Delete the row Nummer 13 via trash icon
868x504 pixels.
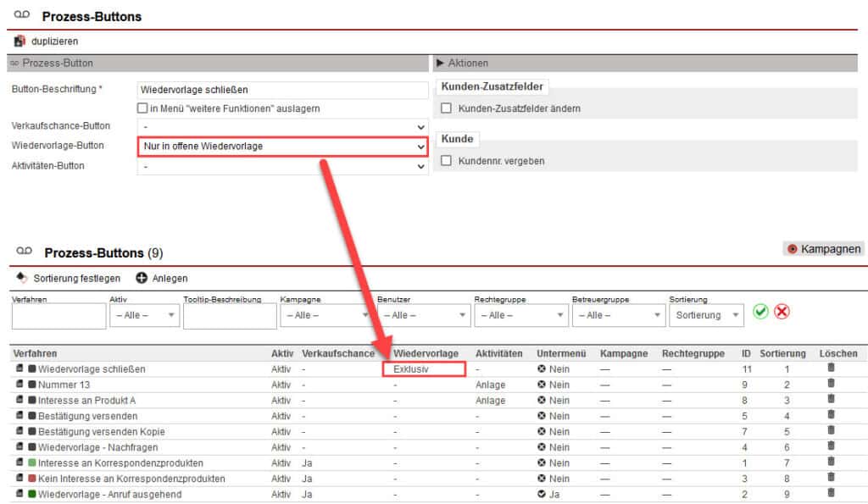point(830,384)
